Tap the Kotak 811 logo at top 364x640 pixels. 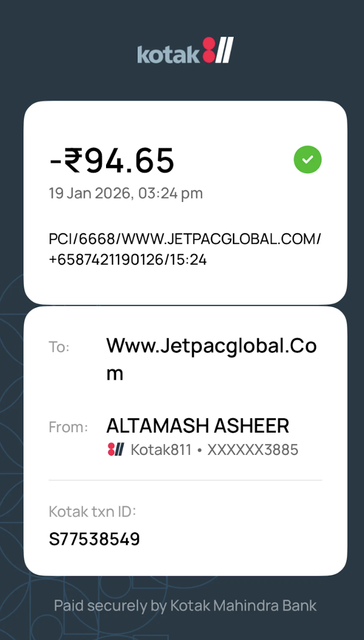(x=185, y=50)
